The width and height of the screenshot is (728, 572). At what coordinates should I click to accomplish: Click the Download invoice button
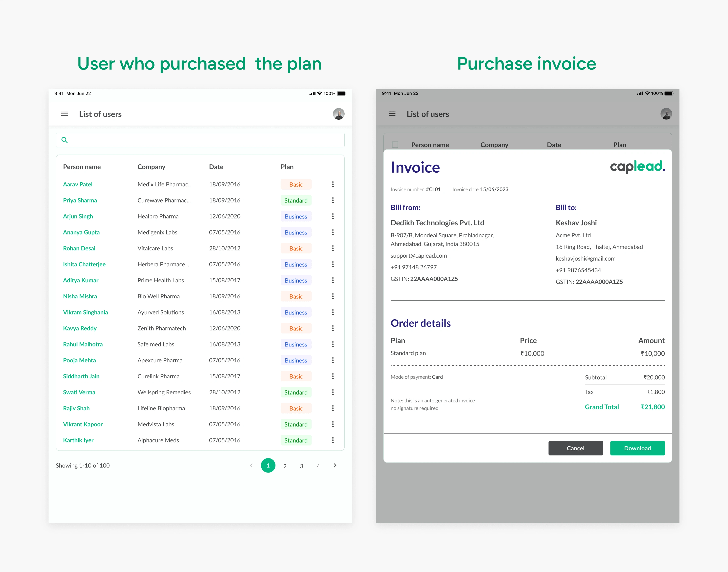tap(637, 448)
